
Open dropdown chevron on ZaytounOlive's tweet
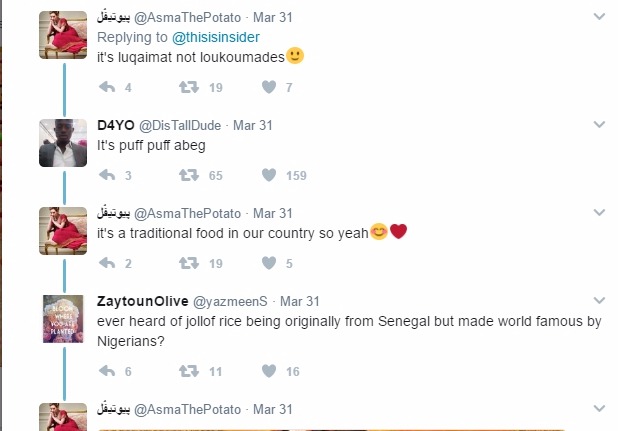click(x=598, y=301)
